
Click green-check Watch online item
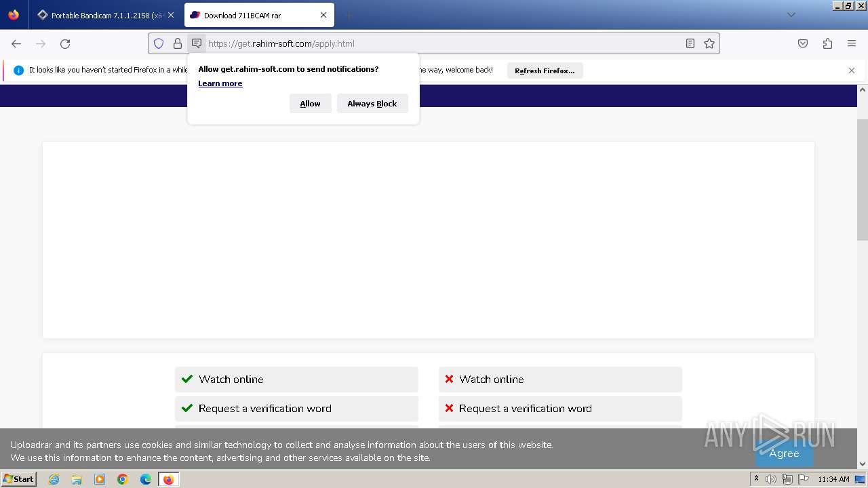tap(296, 380)
